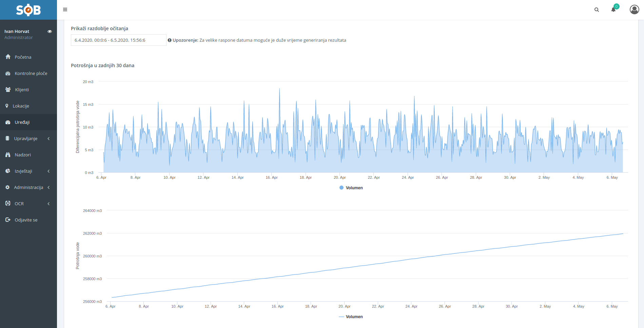Click the Odjavite se logout icon
The image size is (644, 328).
point(8,220)
